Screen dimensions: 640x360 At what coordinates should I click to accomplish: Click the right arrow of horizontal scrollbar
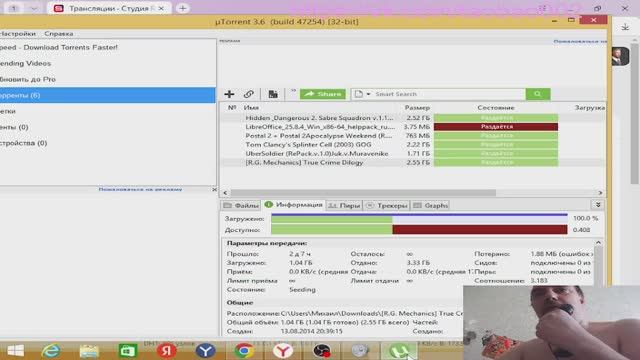pos(600,193)
